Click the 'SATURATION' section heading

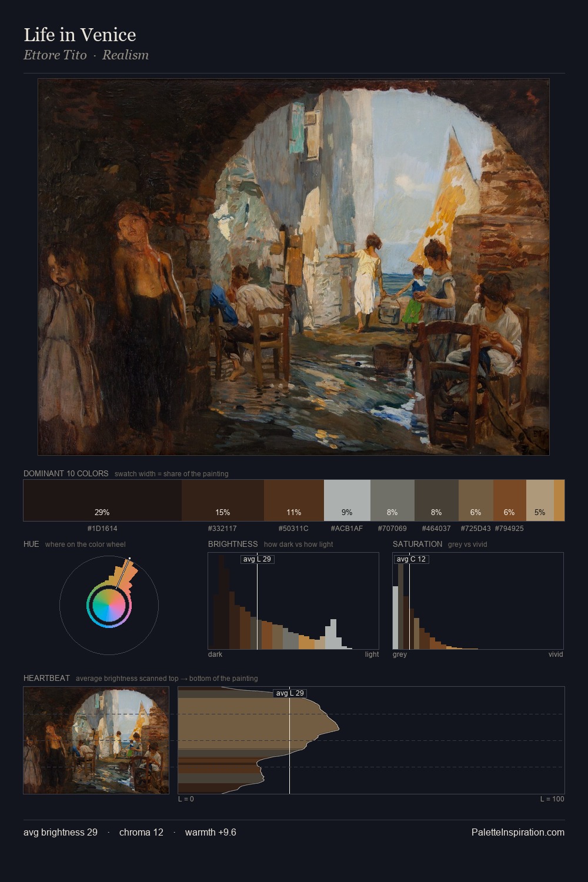(417, 544)
